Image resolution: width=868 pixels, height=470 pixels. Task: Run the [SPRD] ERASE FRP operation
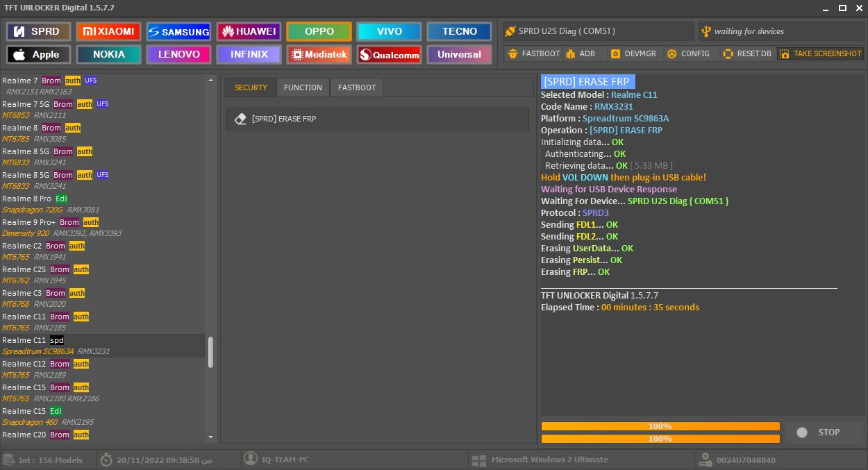[378, 119]
